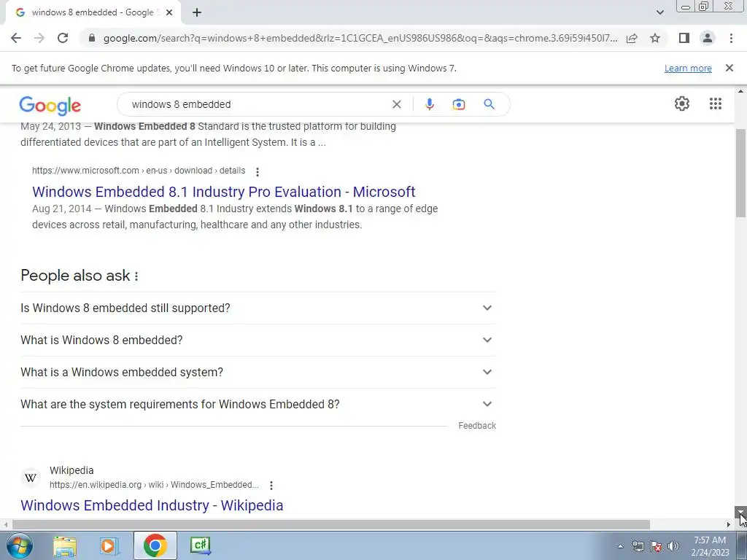
Task: Open the tab search dropdown
Action: [x=659, y=12]
